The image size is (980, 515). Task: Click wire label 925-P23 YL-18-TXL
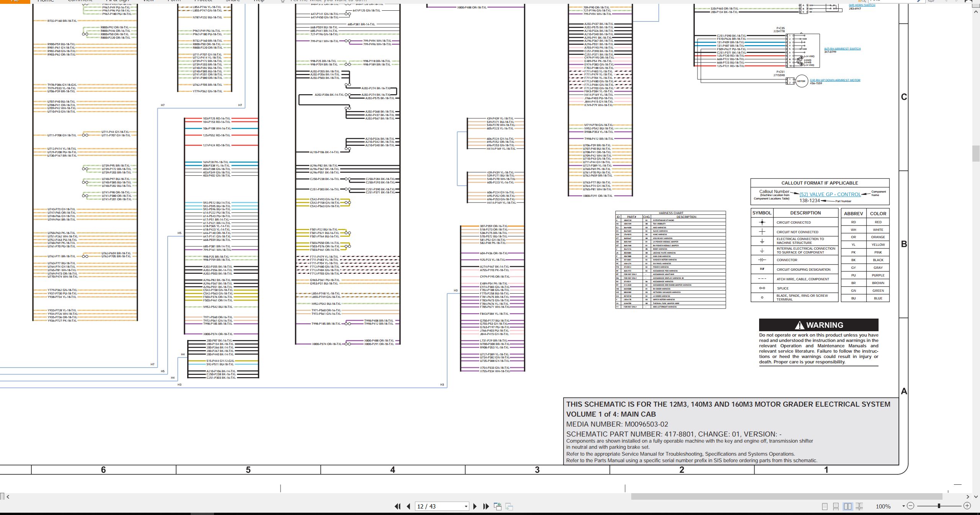pyautogui.click(x=493, y=260)
